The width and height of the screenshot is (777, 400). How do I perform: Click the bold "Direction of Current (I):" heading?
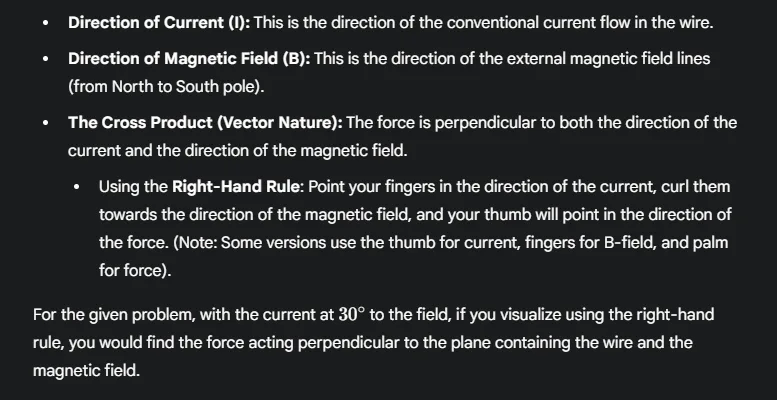click(x=157, y=23)
